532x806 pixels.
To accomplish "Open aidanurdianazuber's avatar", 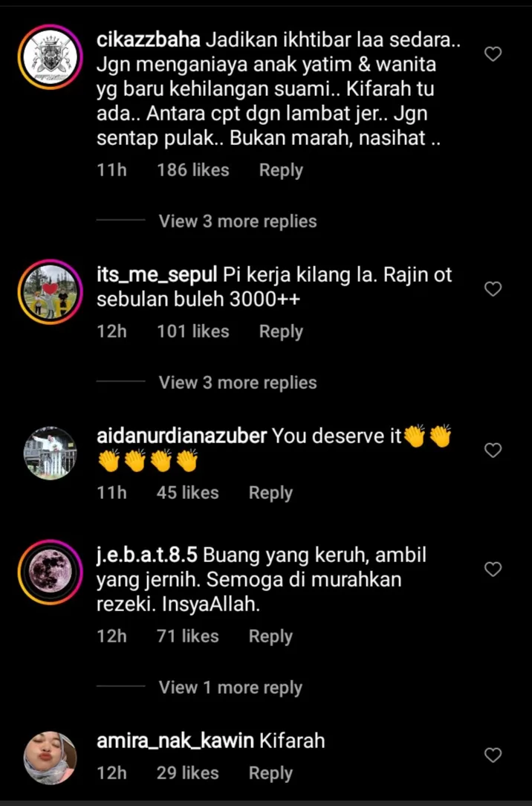I will pyautogui.click(x=51, y=453).
